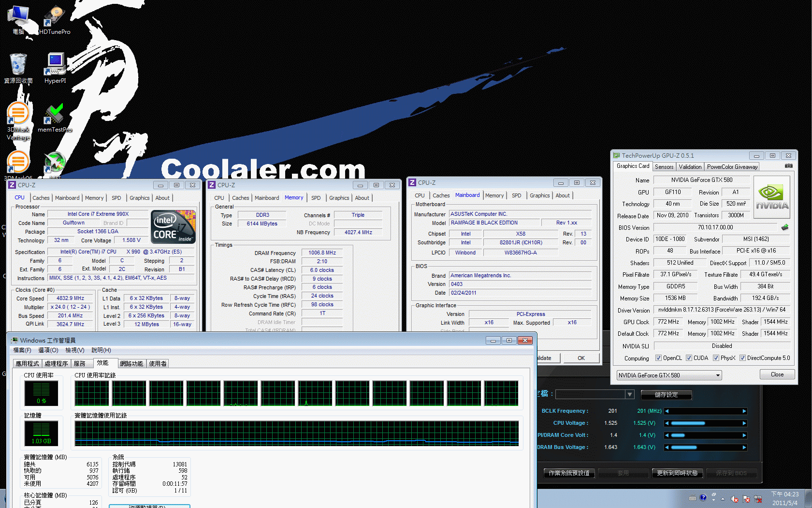Screen dimensions: 812x508
Task: Click the 更新到即時狀態 button
Action: click(x=677, y=473)
